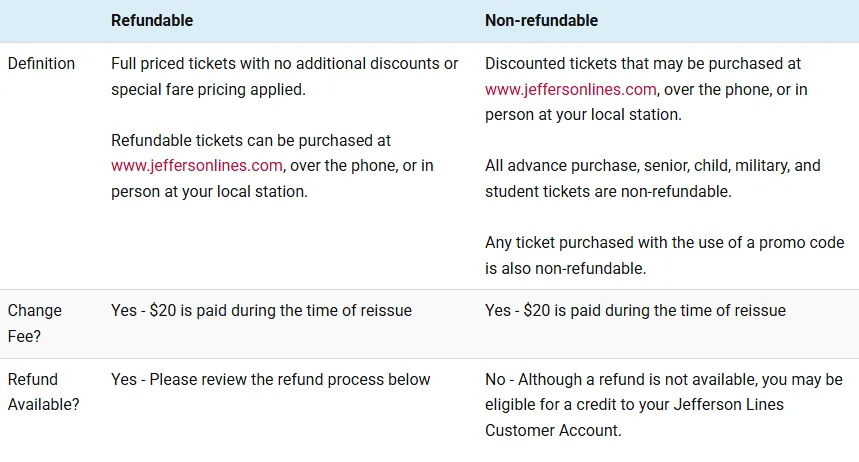
Task: Open jeffersonlines.com link in Refundable column
Action: tap(197, 166)
